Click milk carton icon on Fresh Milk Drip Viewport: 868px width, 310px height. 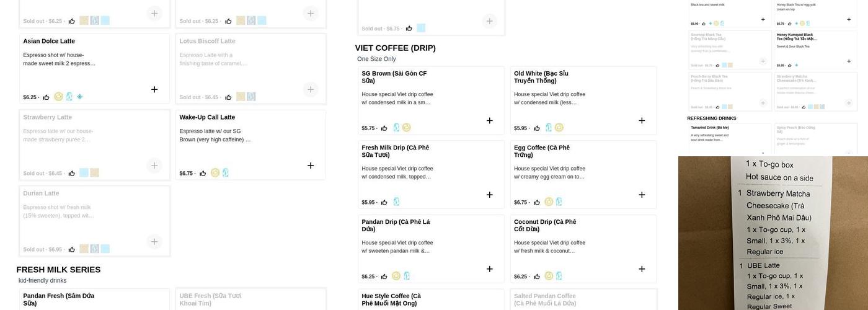396,202
